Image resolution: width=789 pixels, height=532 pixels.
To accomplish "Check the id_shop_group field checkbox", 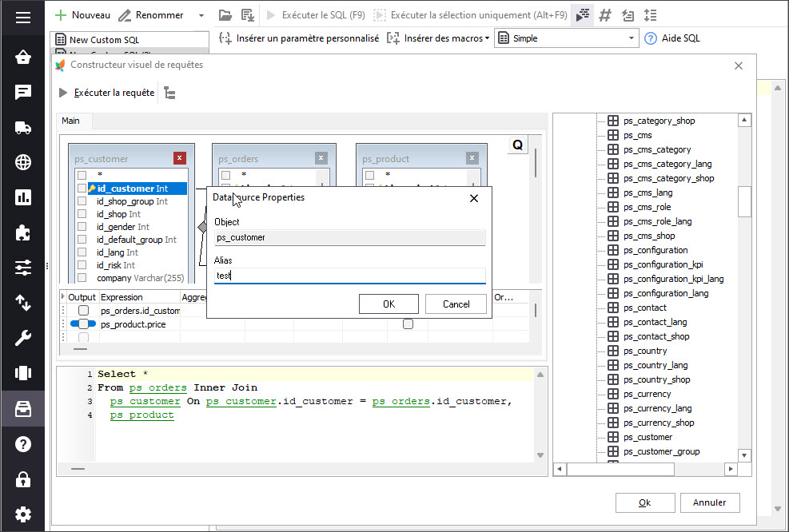I will (x=82, y=201).
